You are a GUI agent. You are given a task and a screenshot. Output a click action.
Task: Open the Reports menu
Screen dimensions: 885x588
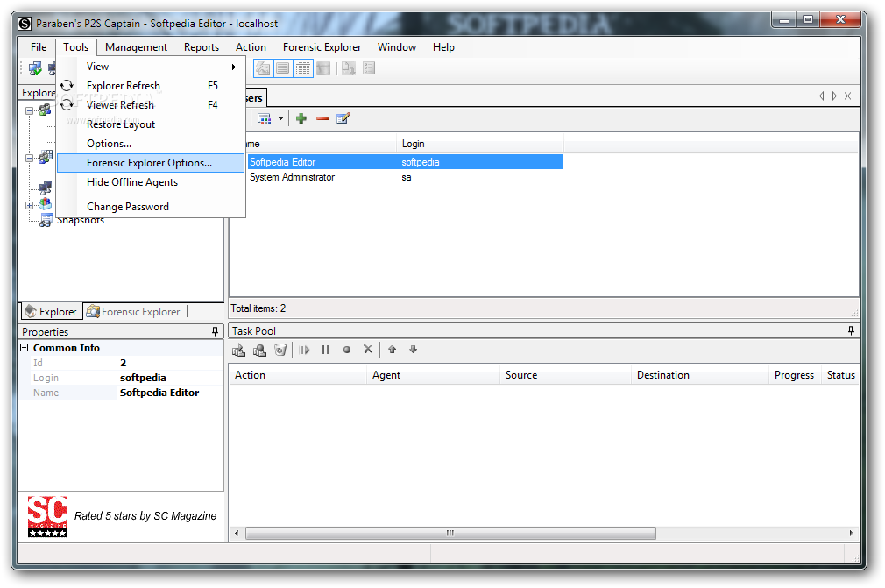click(201, 47)
